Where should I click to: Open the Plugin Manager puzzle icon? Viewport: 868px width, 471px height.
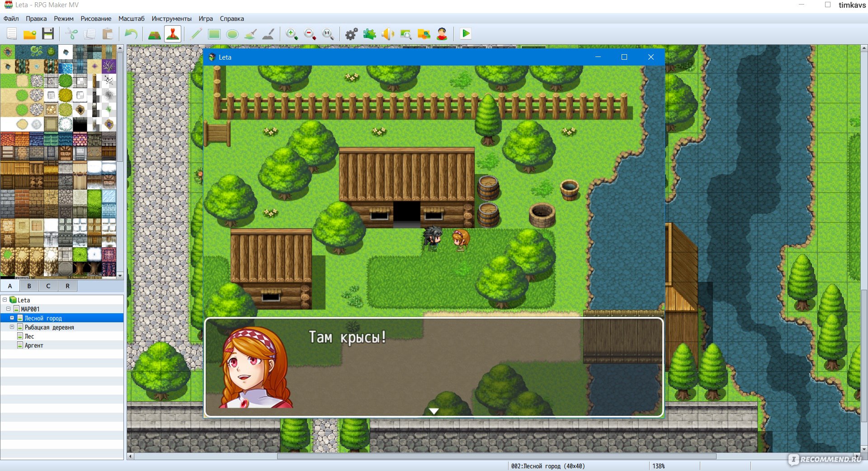coord(370,34)
